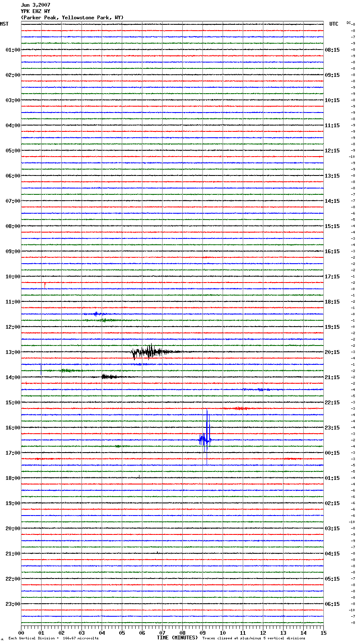Click the 05 minute tick label on axis

(122, 633)
